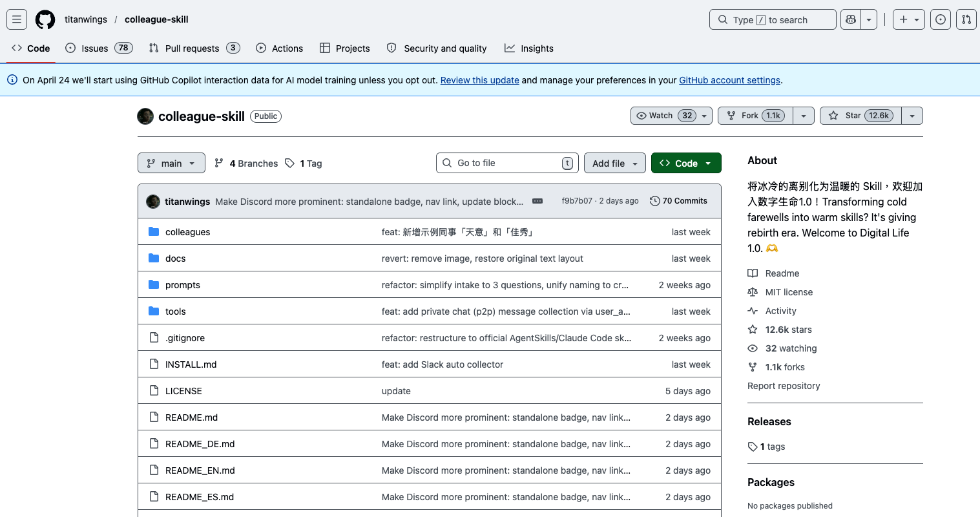Star the colleague-skill repository

pos(860,116)
